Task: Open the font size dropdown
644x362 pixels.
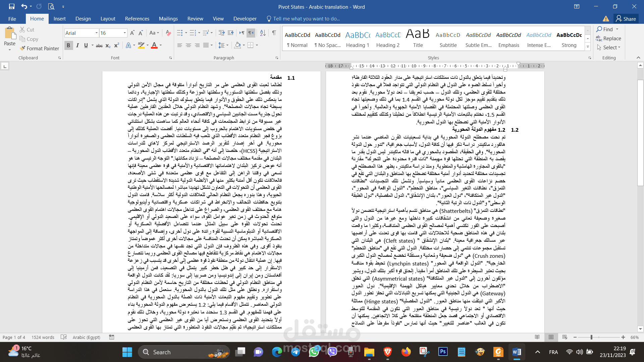Action: click(125, 33)
